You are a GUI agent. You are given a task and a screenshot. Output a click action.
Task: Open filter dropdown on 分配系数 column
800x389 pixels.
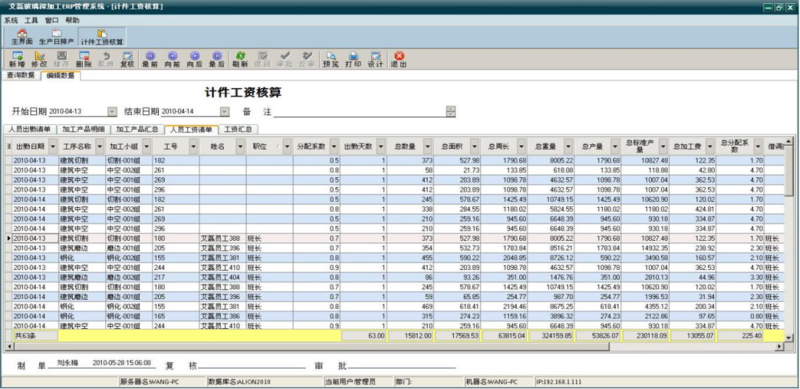pyautogui.click(x=335, y=147)
